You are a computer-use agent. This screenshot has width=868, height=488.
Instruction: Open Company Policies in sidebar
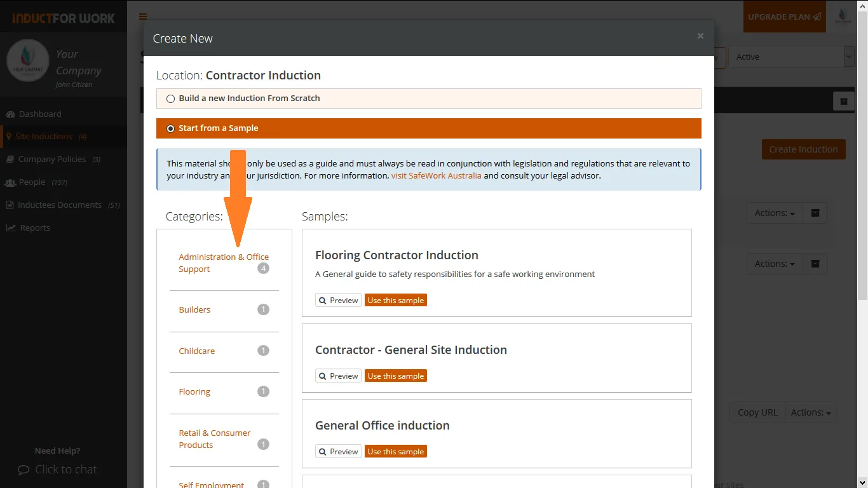click(x=52, y=159)
